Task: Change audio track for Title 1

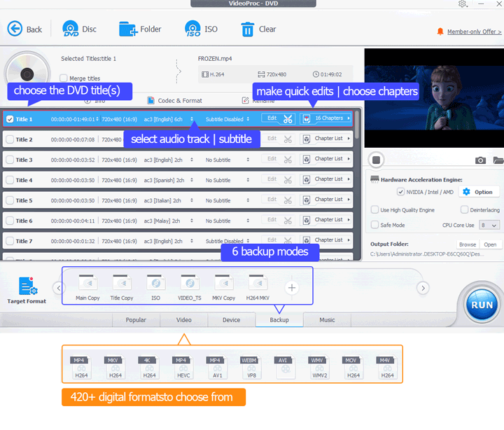Action: (192, 119)
